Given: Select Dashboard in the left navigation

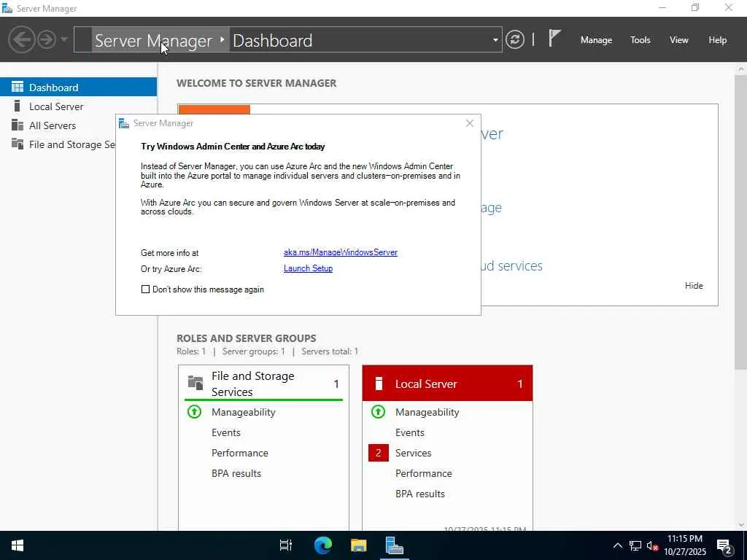Looking at the screenshot, I should click(78, 87).
